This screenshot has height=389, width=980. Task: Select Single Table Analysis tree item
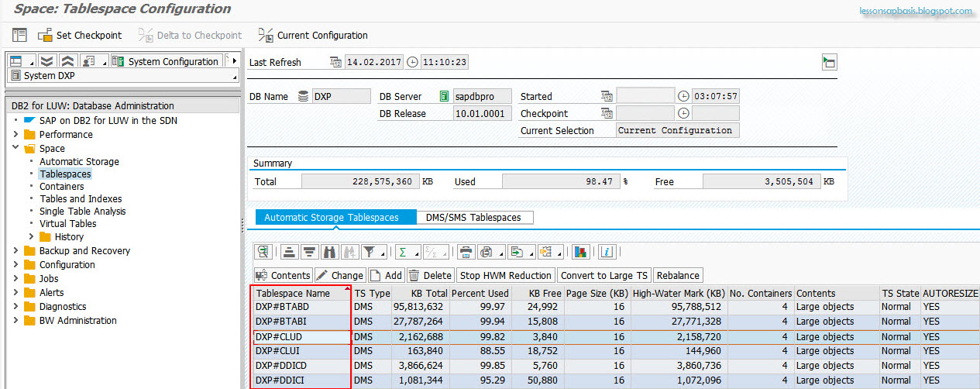(82, 212)
